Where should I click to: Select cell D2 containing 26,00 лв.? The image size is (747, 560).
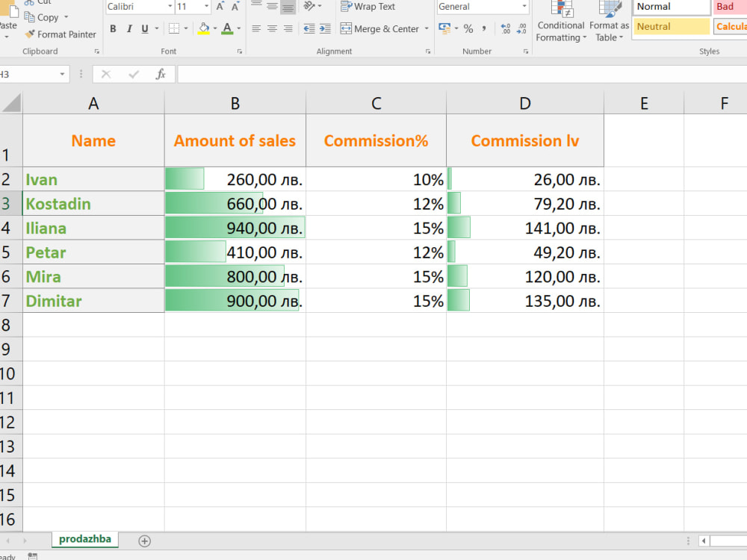pyautogui.click(x=525, y=179)
